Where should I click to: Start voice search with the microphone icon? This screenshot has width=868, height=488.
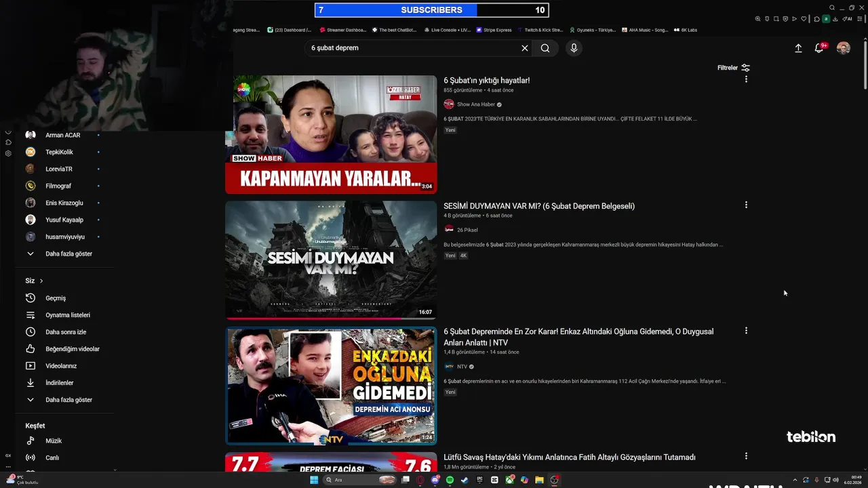pyautogui.click(x=574, y=48)
